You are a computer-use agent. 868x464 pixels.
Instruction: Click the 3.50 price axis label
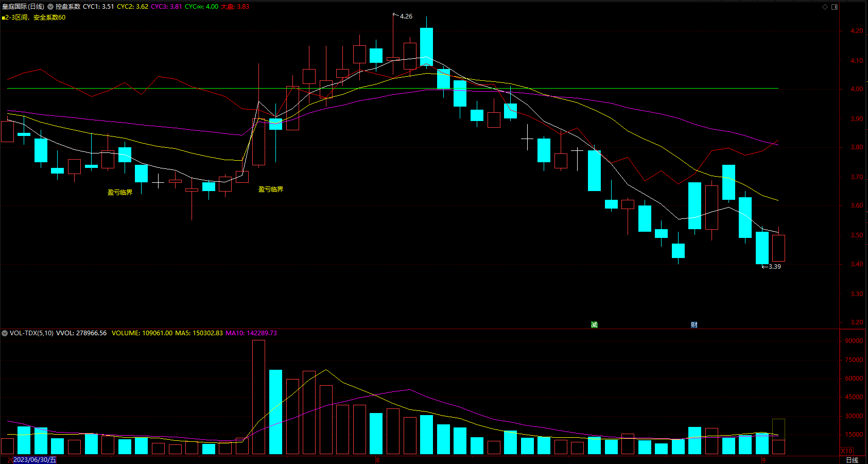[857, 235]
